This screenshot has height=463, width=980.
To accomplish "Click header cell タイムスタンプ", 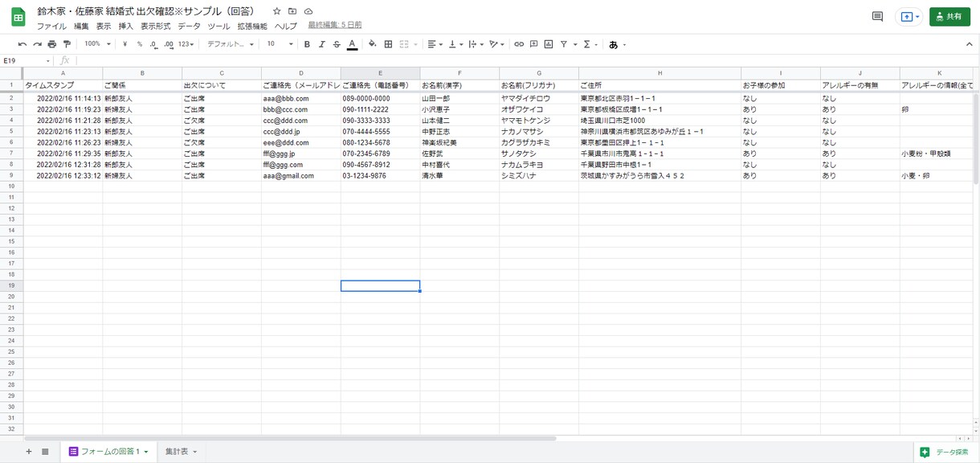I will 63,85.
